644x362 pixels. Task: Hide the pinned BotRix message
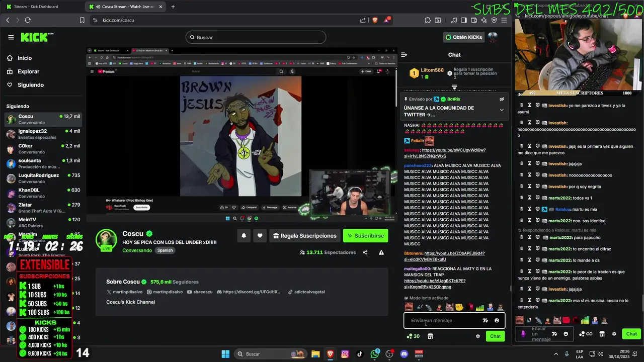502,100
